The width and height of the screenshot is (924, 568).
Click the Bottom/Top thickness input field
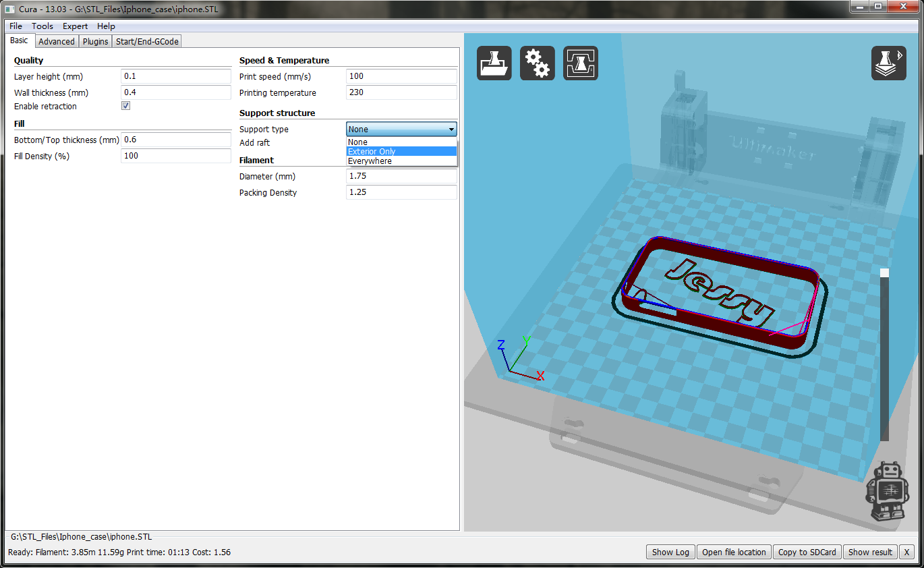tap(176, 140)
